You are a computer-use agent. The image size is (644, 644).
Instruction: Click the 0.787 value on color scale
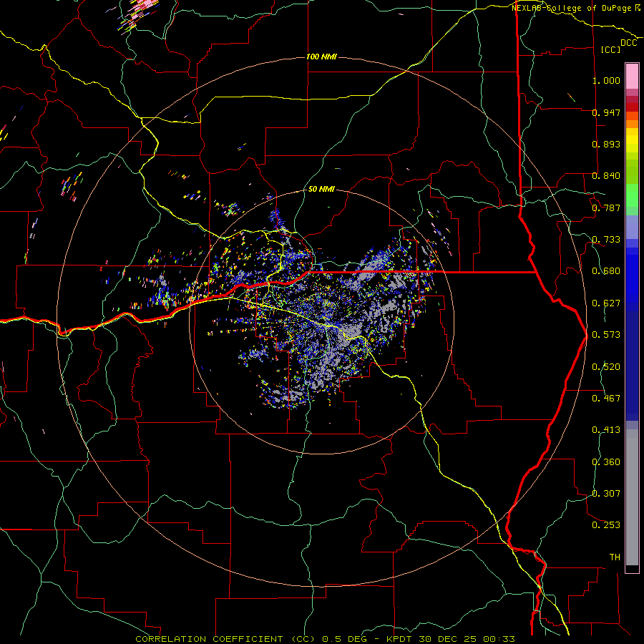coord(606,208)
